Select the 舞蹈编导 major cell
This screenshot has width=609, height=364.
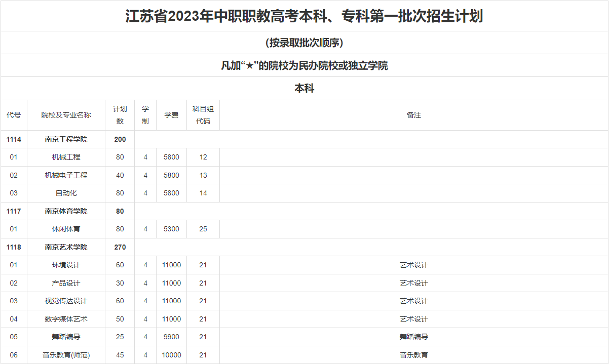point(66,337)
